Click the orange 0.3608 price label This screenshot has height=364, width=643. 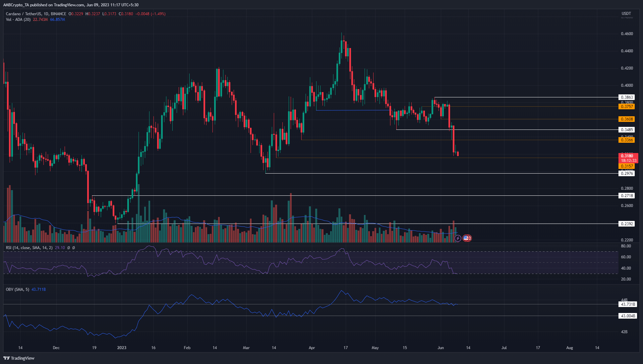627,119
